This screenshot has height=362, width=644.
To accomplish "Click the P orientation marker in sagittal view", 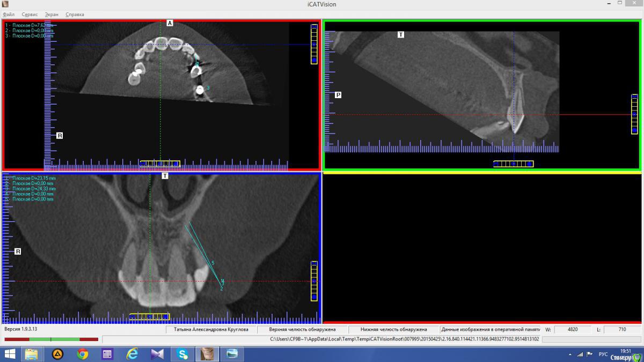I will click(x=338, y=95).
